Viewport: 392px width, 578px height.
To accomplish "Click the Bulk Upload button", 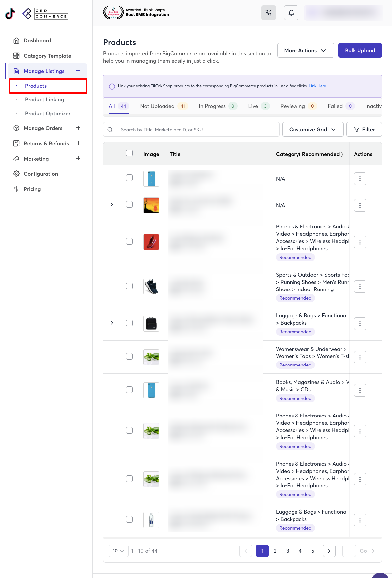I will point(360,50).
